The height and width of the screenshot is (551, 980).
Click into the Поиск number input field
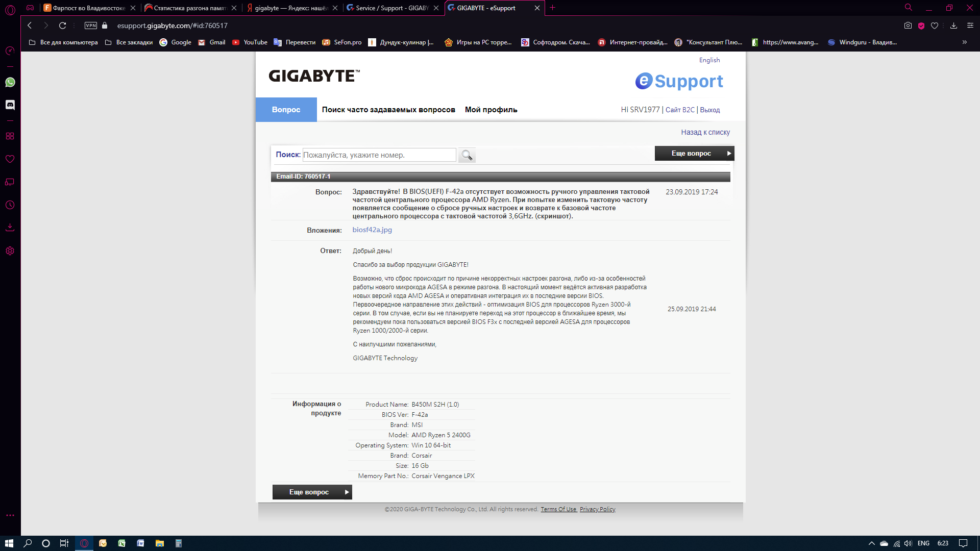[x=379, y=155]
